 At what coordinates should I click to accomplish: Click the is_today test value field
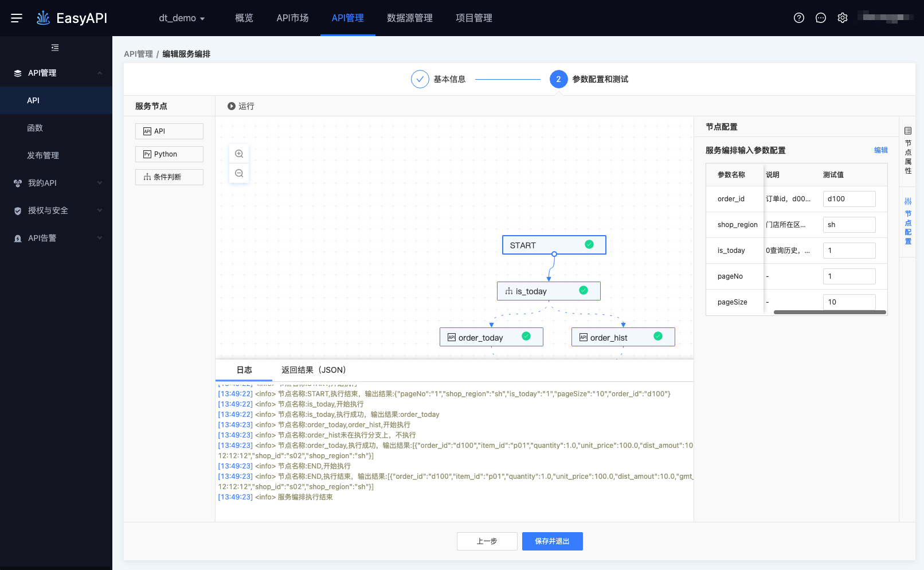click(849, 251)
